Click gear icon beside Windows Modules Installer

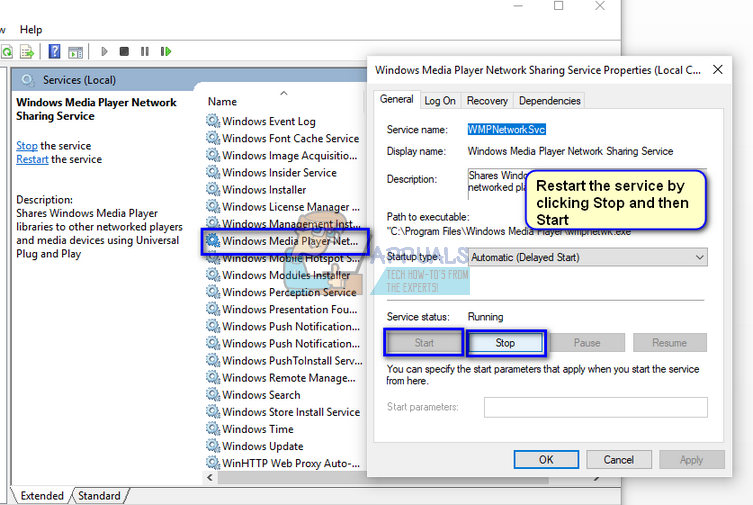click(213, 275)
